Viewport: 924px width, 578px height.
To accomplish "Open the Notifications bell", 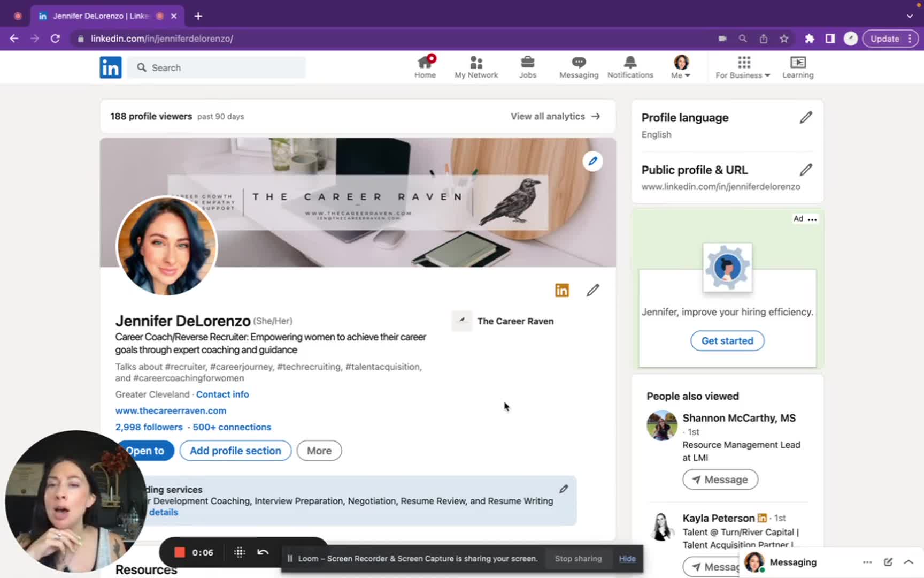I will [x=630, y=67].
